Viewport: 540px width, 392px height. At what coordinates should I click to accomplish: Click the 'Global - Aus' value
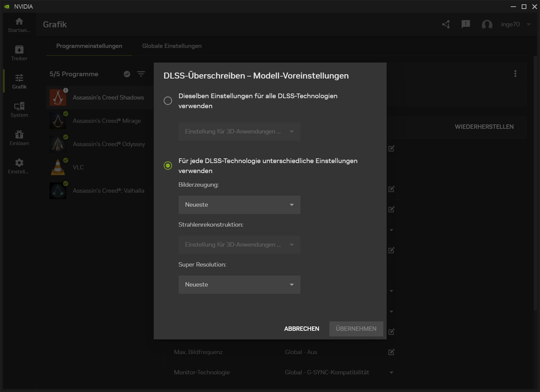[301, 352]
